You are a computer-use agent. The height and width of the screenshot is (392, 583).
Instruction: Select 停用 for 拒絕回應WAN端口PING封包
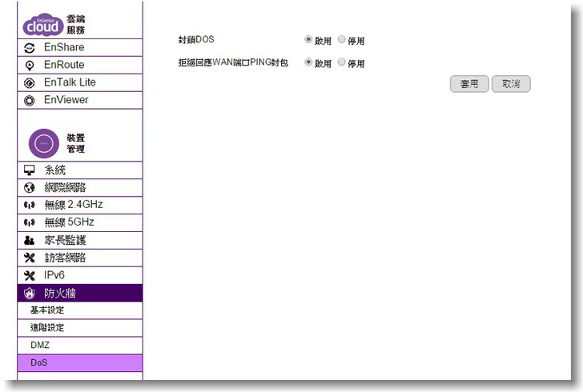tap(342, 62)
